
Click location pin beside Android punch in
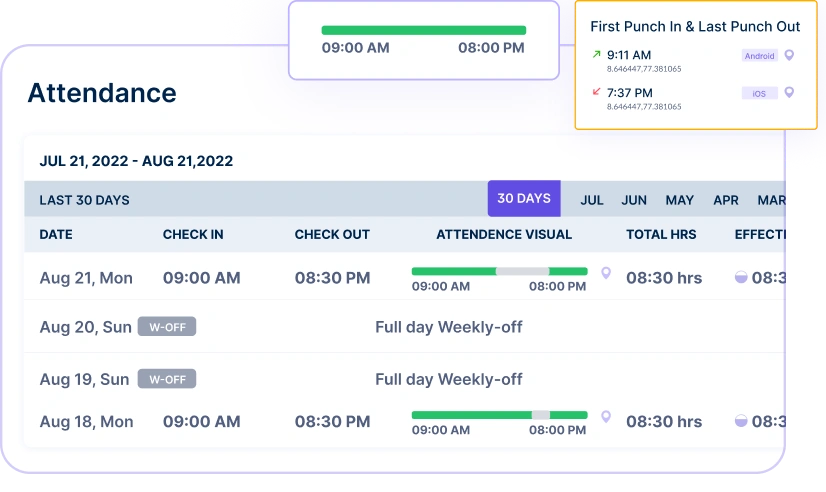click(789, 55)
